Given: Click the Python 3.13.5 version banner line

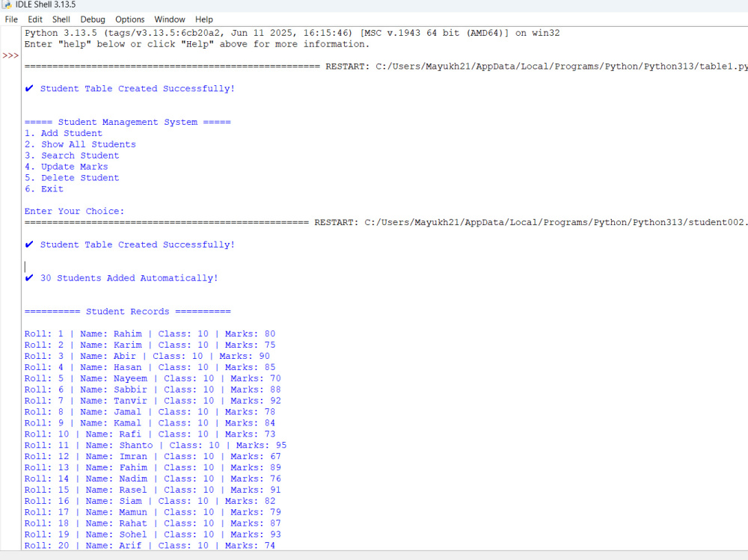Looking at the screenshot, I should (x=292, y=33).
